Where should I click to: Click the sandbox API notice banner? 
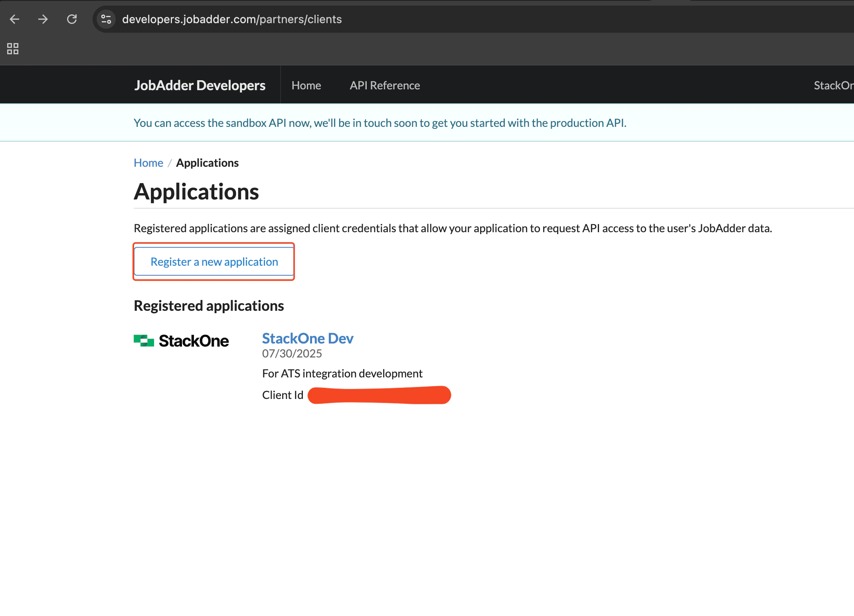[x=380, y=122]
